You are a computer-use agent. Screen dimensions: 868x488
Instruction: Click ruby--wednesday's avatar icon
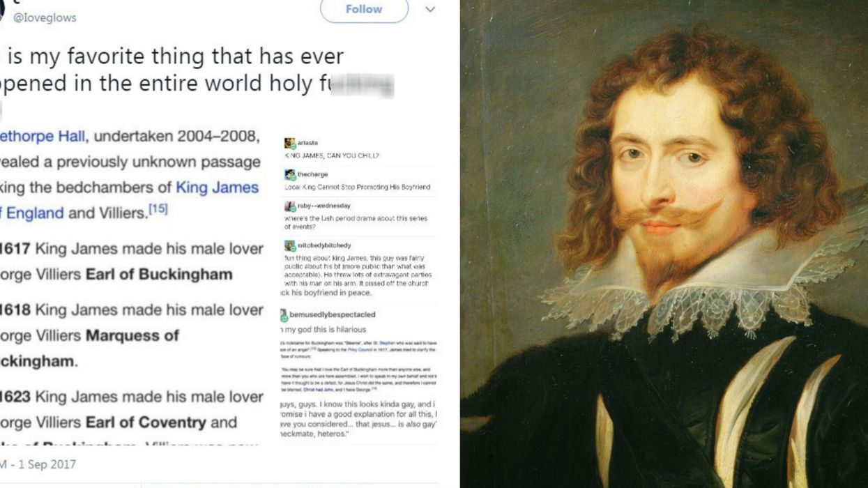point(290,206)
